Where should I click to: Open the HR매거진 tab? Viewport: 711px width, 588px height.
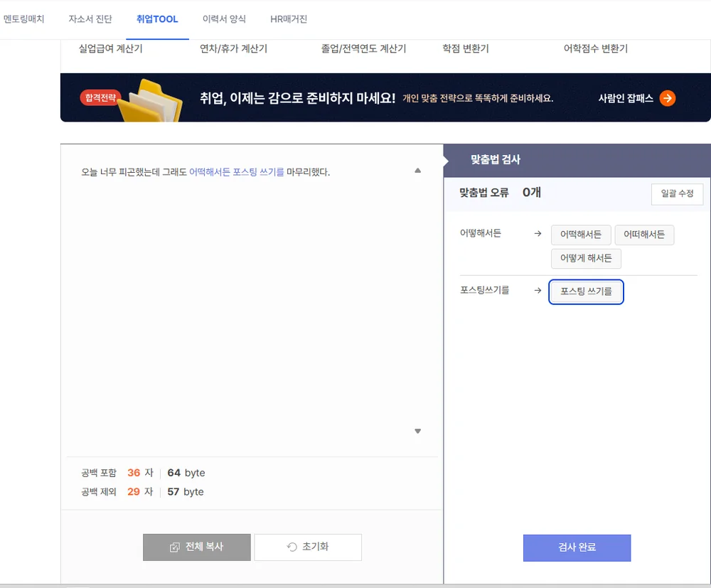(288, 19)
